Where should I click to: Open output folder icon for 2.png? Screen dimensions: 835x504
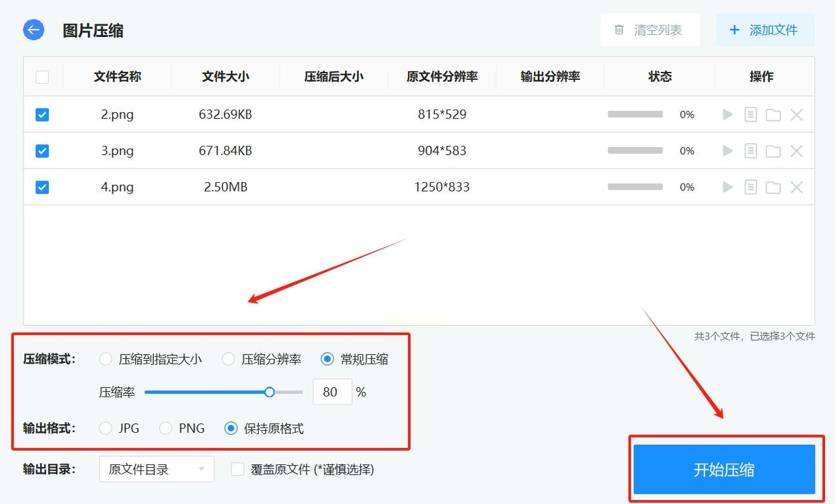(773, 115)
